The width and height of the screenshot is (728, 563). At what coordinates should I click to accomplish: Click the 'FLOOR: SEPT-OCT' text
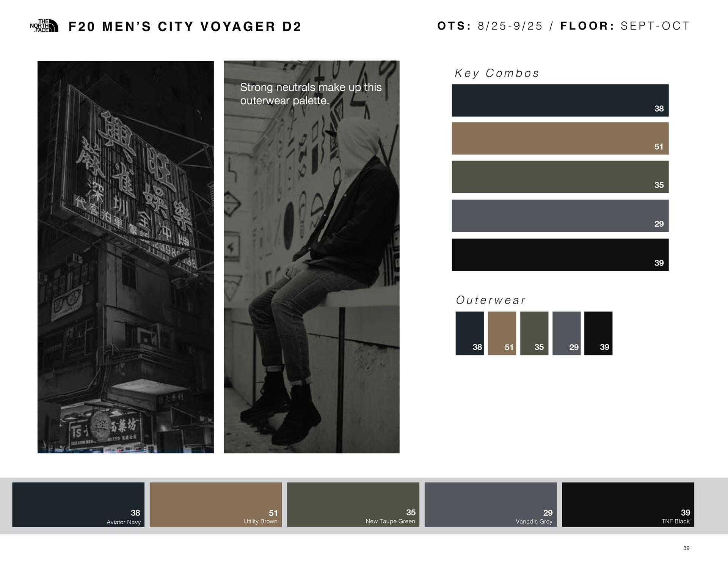(625, 26)
